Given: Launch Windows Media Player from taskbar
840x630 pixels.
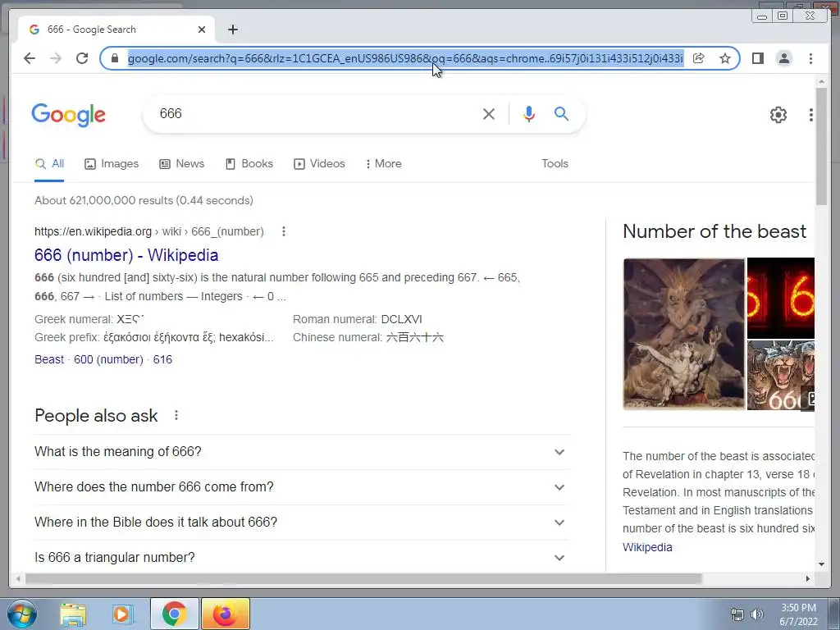Looking at the screenshot, I should (122, 614).
